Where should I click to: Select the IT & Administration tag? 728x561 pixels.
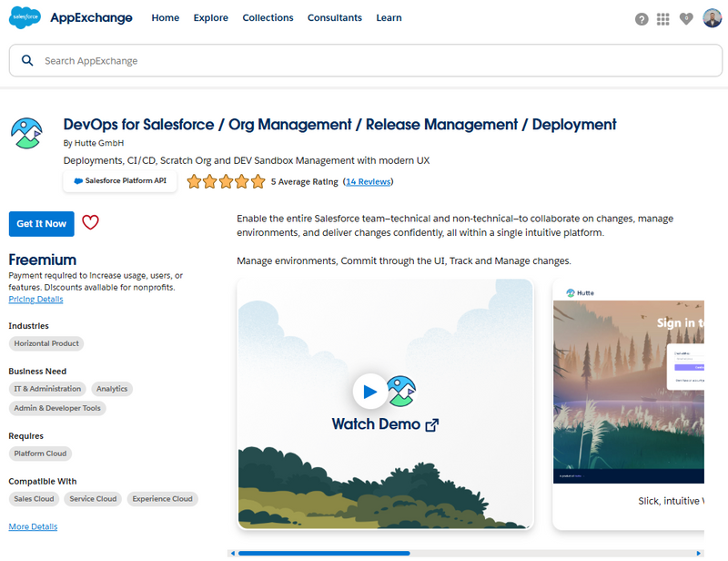[x=47, y=389]
